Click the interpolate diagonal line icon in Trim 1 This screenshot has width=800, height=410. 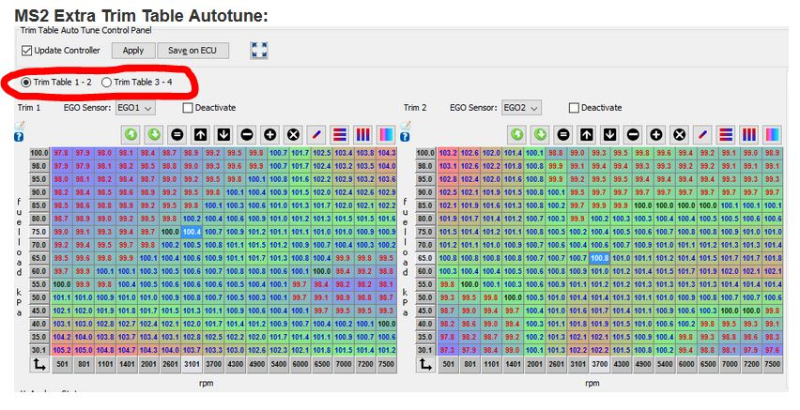coord(315,134)
